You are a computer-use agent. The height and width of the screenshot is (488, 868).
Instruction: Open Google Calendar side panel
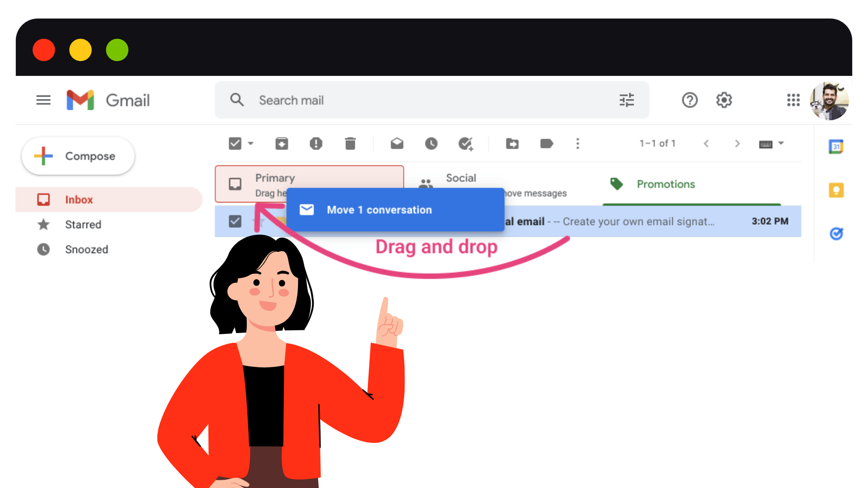coord(836,146)
